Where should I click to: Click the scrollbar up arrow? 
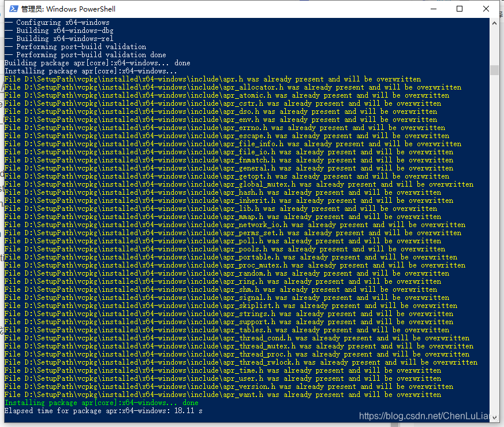point(494,23)
